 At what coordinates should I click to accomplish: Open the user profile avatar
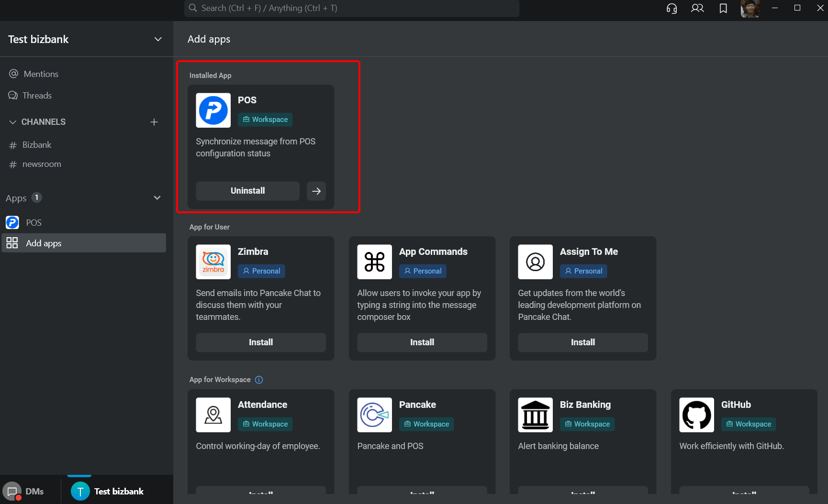[750, 8]
